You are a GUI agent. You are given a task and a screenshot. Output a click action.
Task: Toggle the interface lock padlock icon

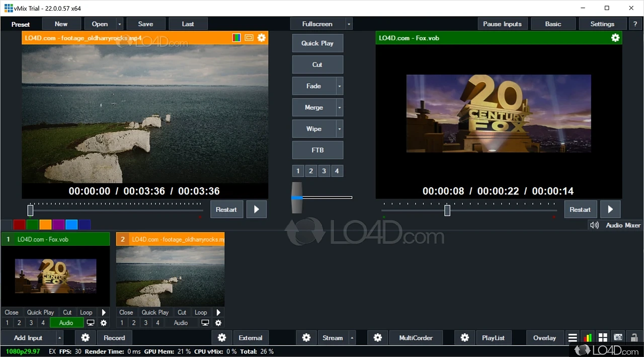[633, 337]
